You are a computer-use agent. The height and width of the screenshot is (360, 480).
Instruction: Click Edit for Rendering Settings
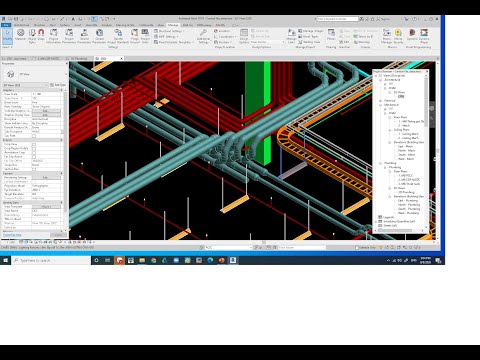(46, 177)
